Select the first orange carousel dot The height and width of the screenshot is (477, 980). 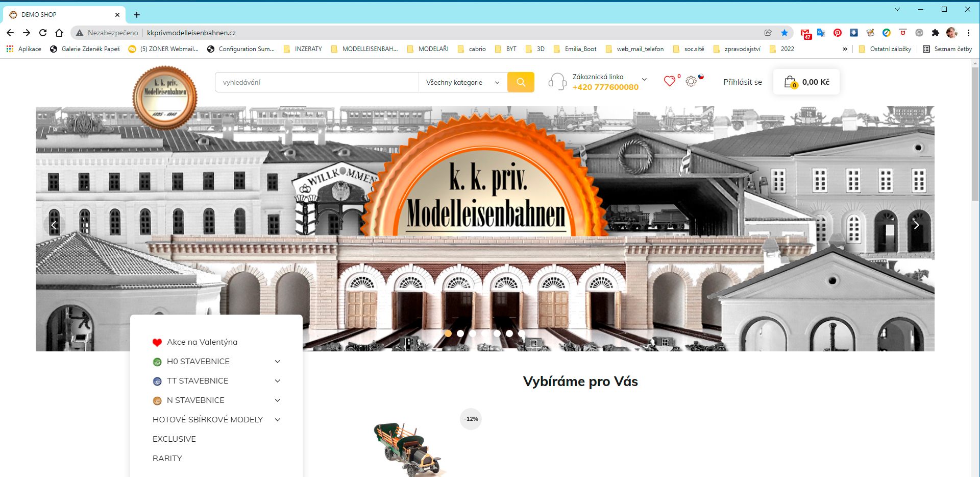(448, 333)
